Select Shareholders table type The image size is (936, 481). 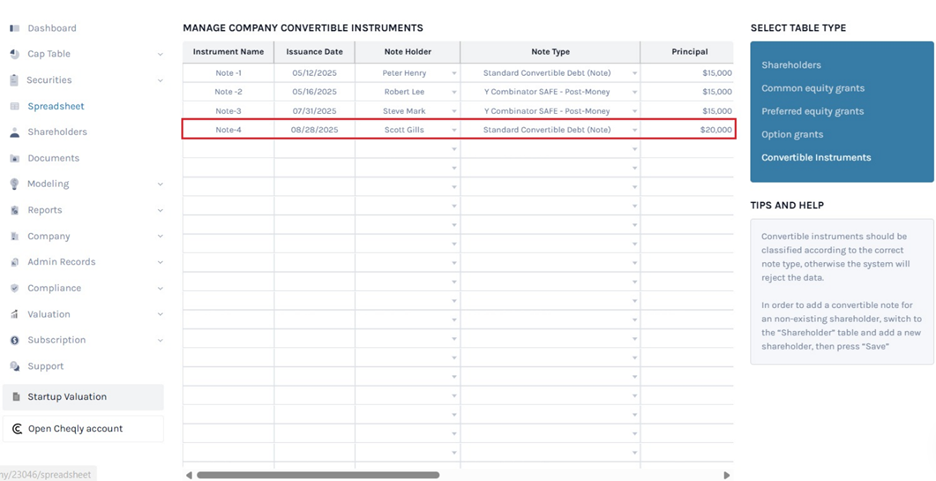791,65
